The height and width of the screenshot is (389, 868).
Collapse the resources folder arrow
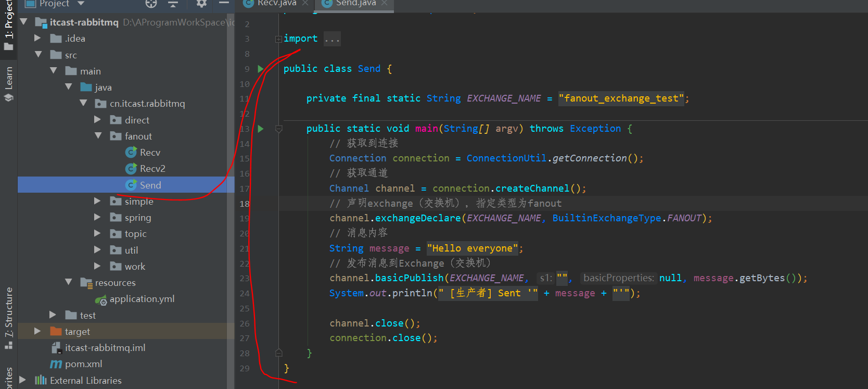click(69, 282)
